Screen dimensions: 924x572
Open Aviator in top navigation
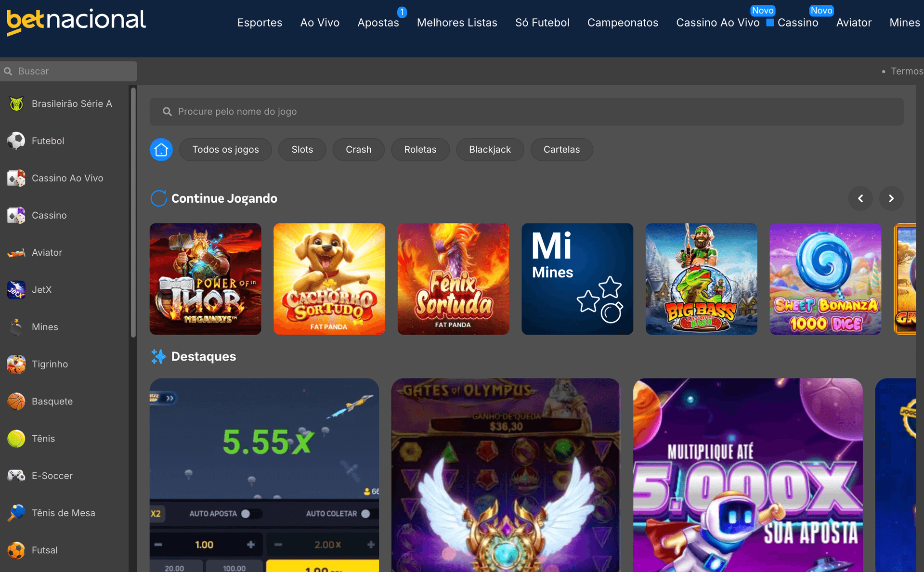pos(853,23)
